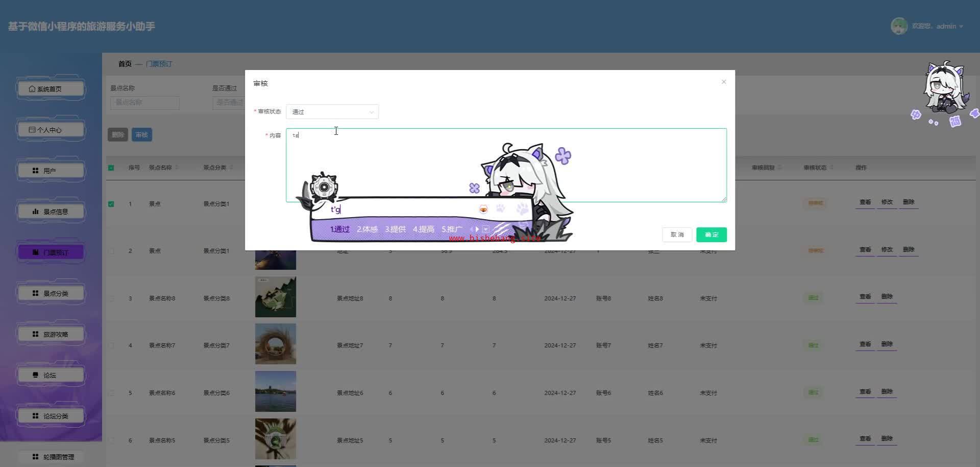The height and width of the screenshot is (467, 980).
Task: Open the admin user dropdown arrow
Action: [961, 27]
